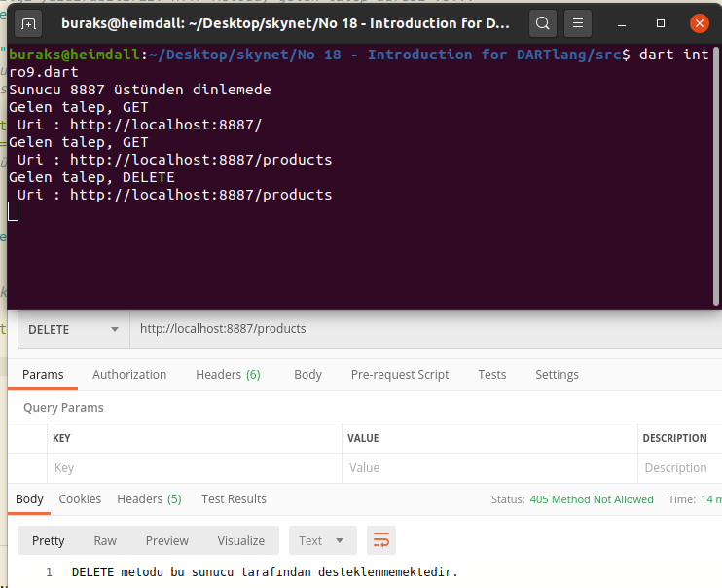
Task: Expand the DELETE HTTP method dropdown
Action: tap(74, 329)
